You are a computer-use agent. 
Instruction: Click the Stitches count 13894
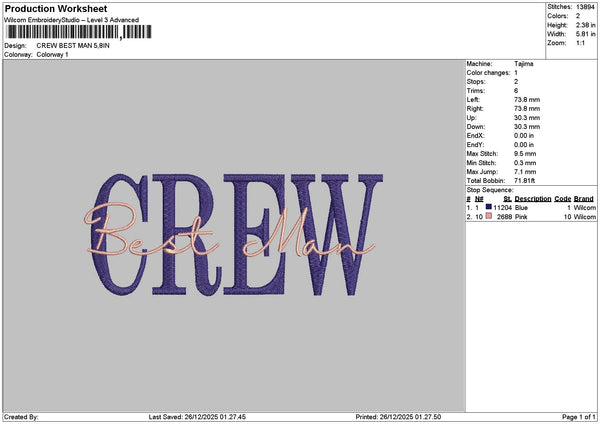point(585,7)
